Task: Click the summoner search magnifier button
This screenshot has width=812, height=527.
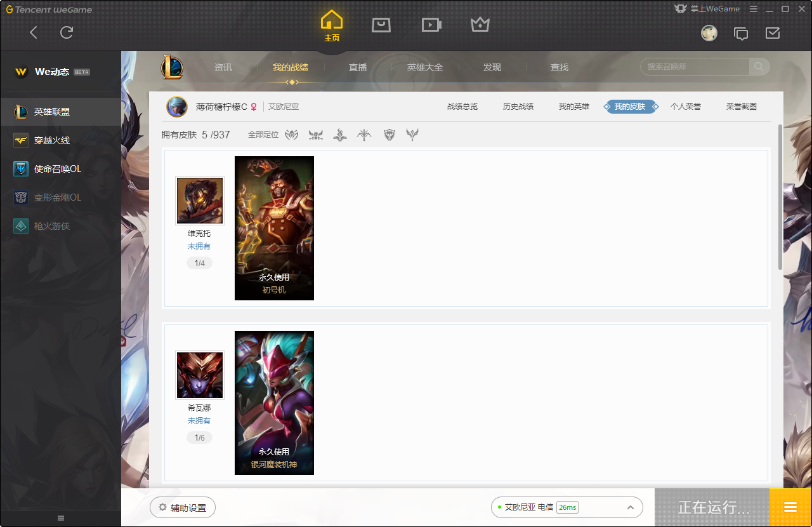Action: pos(759,67)
